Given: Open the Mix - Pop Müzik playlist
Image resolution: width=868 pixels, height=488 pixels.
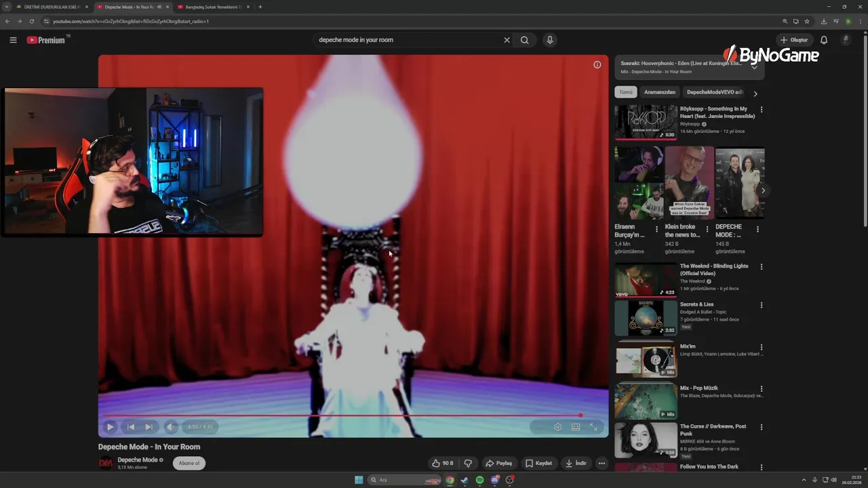Looking at the screenshot, I should pos(646,401).
